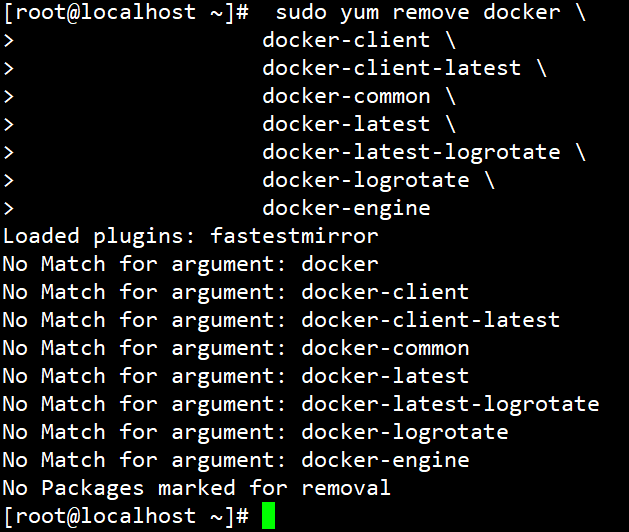Image resolution: width=629 pixels, height=532 pixels.
Task: Click the "No Match" line for docker-latest-logrotate
Action: [300, 405]
